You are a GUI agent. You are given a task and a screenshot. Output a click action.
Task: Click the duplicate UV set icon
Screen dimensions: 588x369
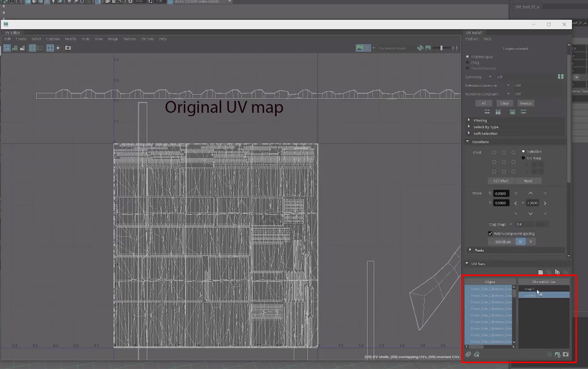[x=557, y=272]
